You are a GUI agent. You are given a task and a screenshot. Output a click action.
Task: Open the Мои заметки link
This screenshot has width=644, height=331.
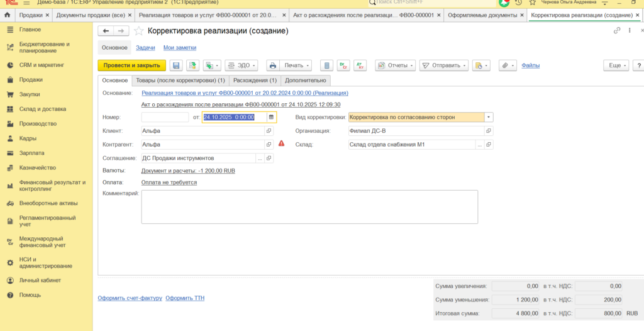(x=180, y=48)
